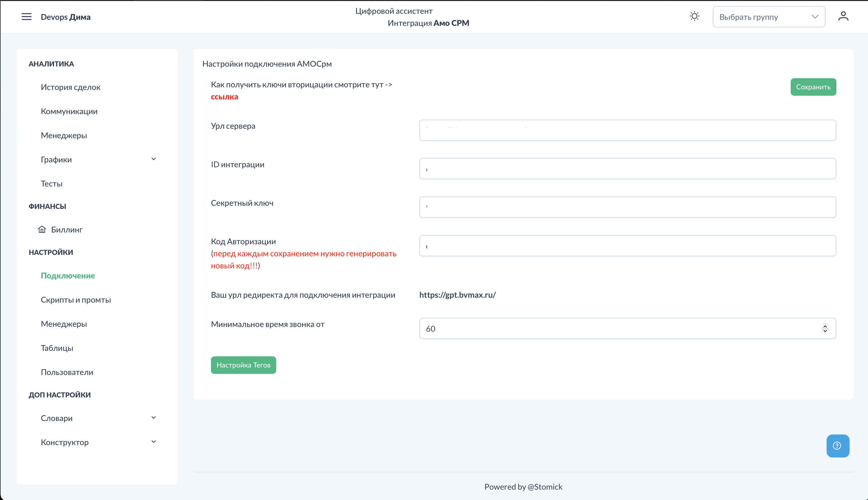Open the Пользователи settings page

tap(67, 372)
